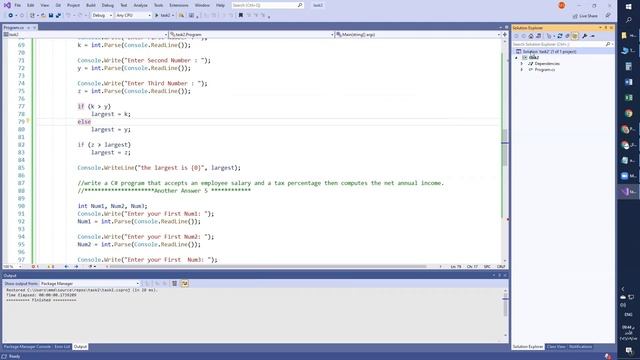Open the task2.Program class navigation dropdown

click(x=251, y=35)
